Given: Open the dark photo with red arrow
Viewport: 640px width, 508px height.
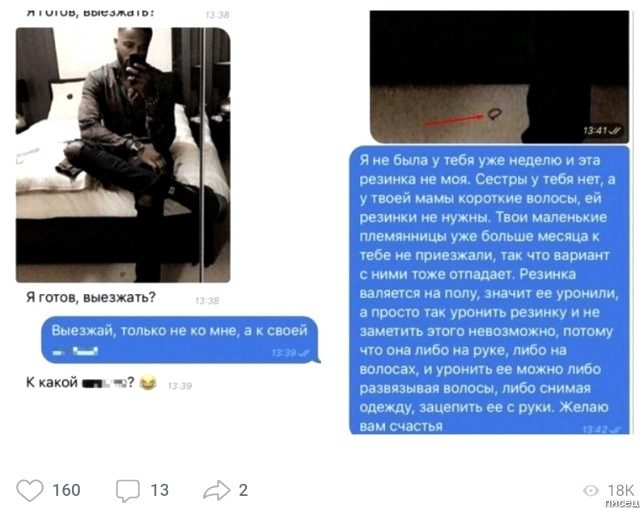Looking at the screenshot, I should [499, 77].
